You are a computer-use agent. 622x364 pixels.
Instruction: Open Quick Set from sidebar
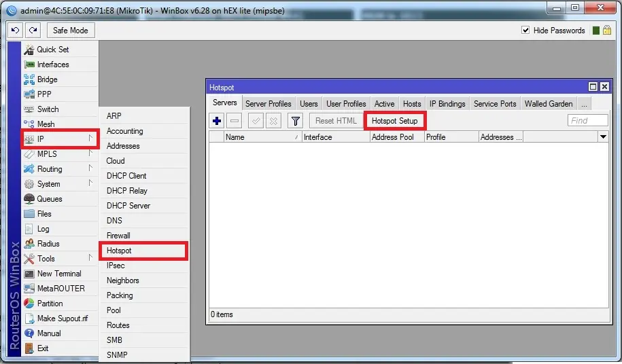click(x=60, y=50)
